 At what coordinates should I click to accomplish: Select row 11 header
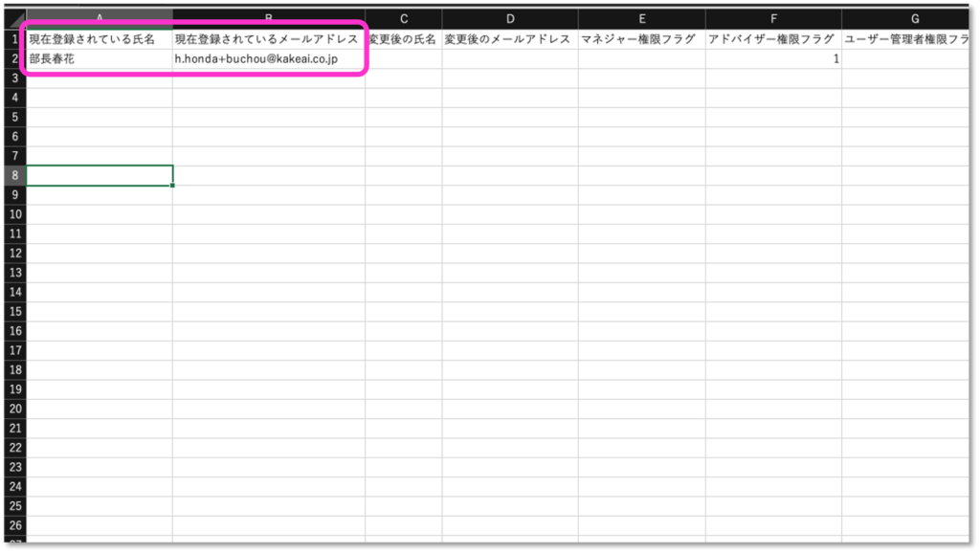15,233
